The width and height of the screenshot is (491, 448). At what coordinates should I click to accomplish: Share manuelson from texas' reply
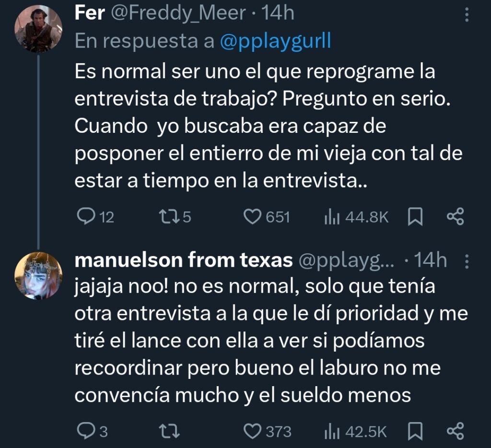(x=455, y=431)
